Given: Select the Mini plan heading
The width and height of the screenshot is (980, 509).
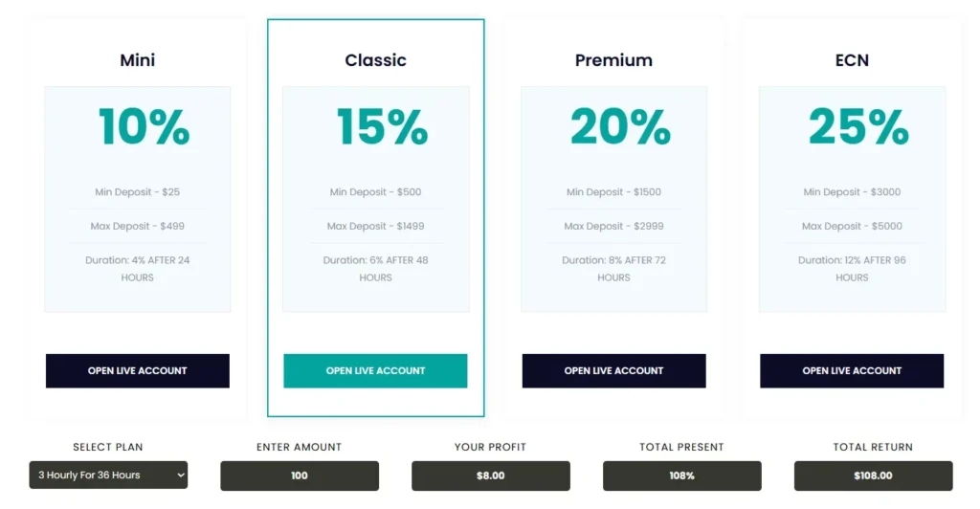Looking at the screenshot, I should (138, 60).
